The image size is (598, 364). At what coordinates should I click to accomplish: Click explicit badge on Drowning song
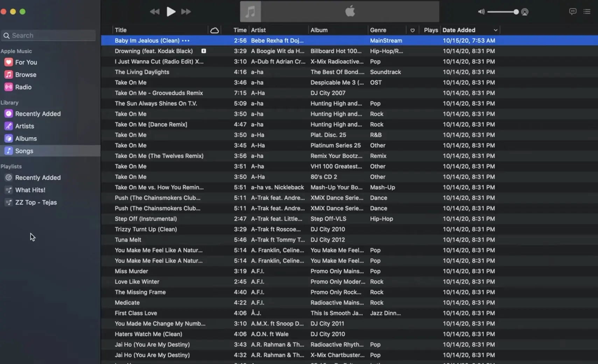(x=204, y=51)
